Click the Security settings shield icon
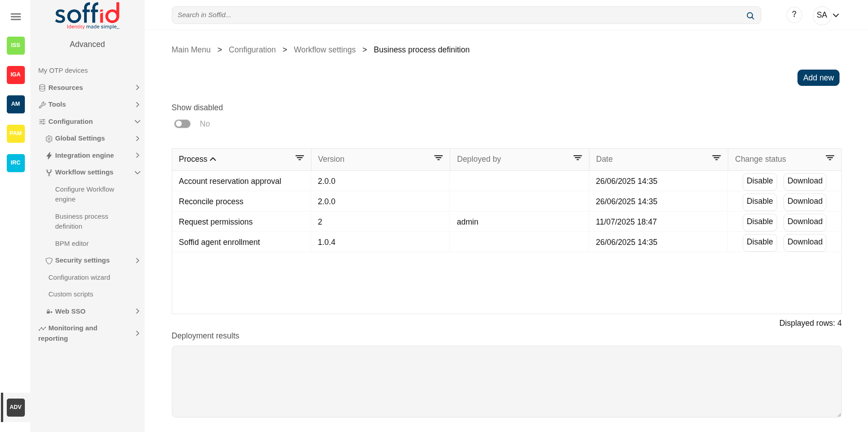 [49, 261]
